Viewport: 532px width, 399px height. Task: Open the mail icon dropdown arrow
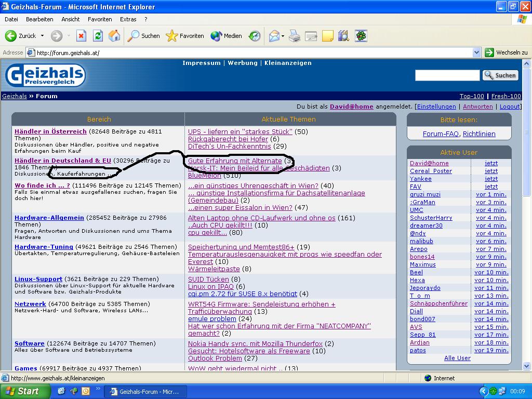point(283,36)
